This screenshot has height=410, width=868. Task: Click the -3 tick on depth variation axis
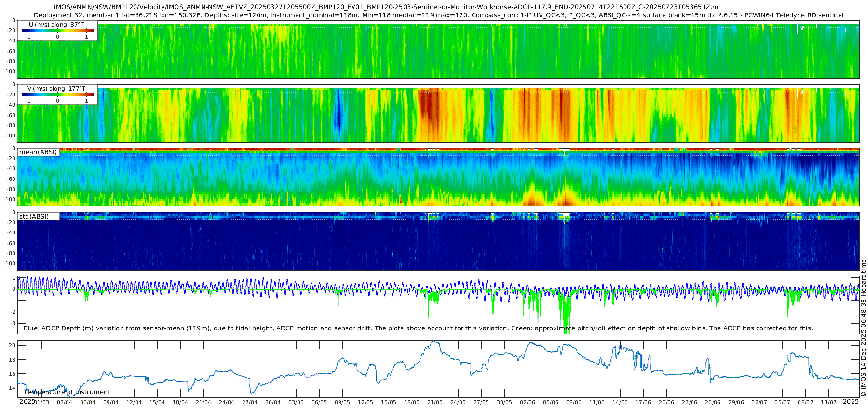(x=13, y=323)
